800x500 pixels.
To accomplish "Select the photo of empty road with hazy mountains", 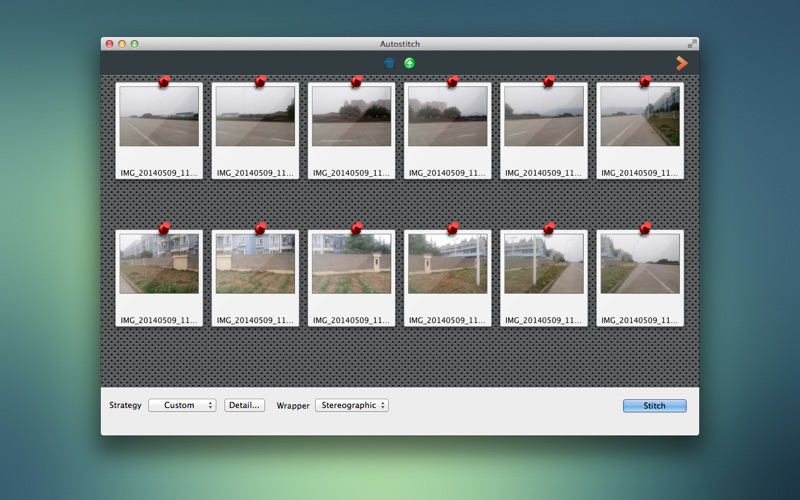I will point(544,131).
